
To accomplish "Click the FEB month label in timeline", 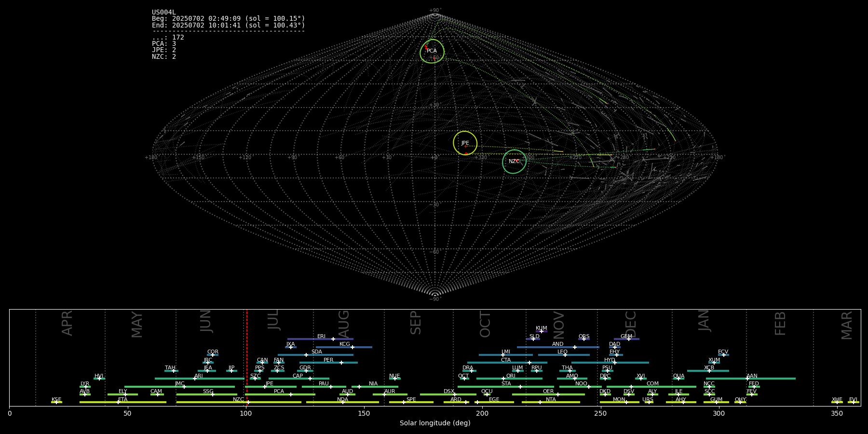I will [780, 323].
